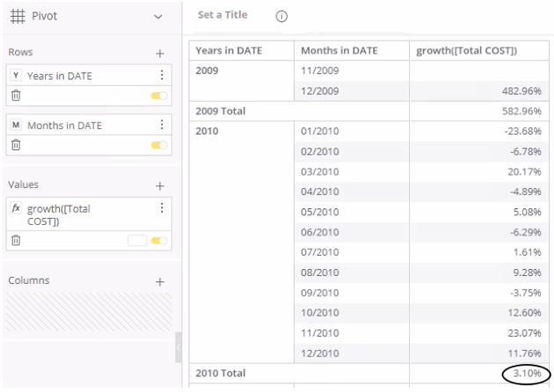Toggle the growth Total COST value
Image resolution: width=554 pixels, height=392 pixels.
point(159,239)
